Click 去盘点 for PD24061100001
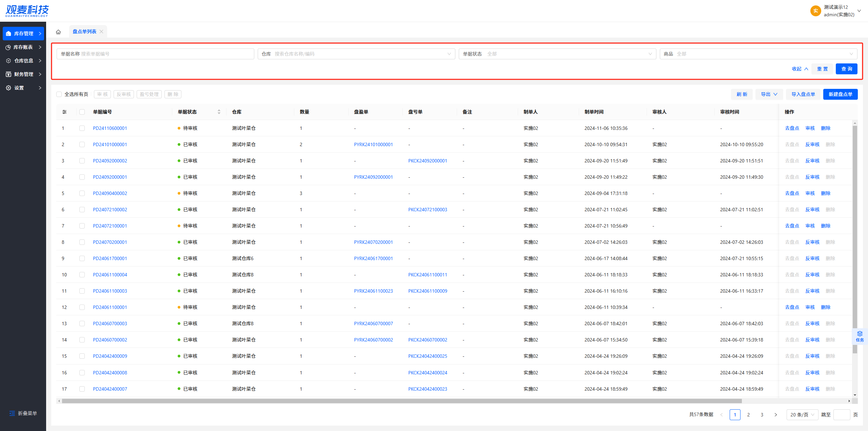868x431 pixels. tap(792, 307)
